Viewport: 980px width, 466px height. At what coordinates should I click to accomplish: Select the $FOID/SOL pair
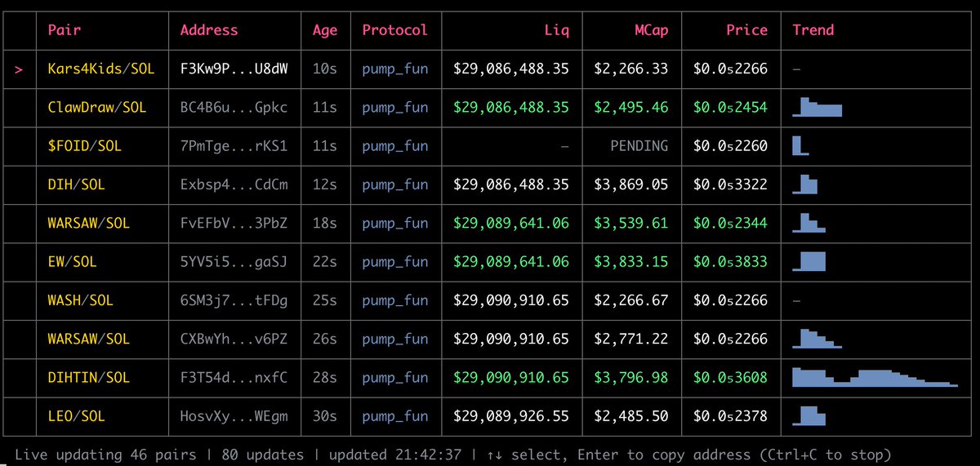[x=84, y=146]
